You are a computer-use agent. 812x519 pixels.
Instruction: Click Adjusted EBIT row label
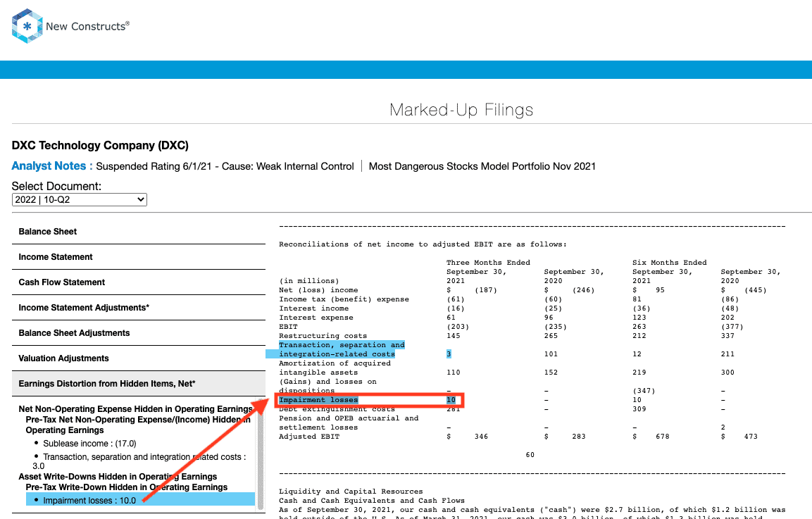[309, 437]
